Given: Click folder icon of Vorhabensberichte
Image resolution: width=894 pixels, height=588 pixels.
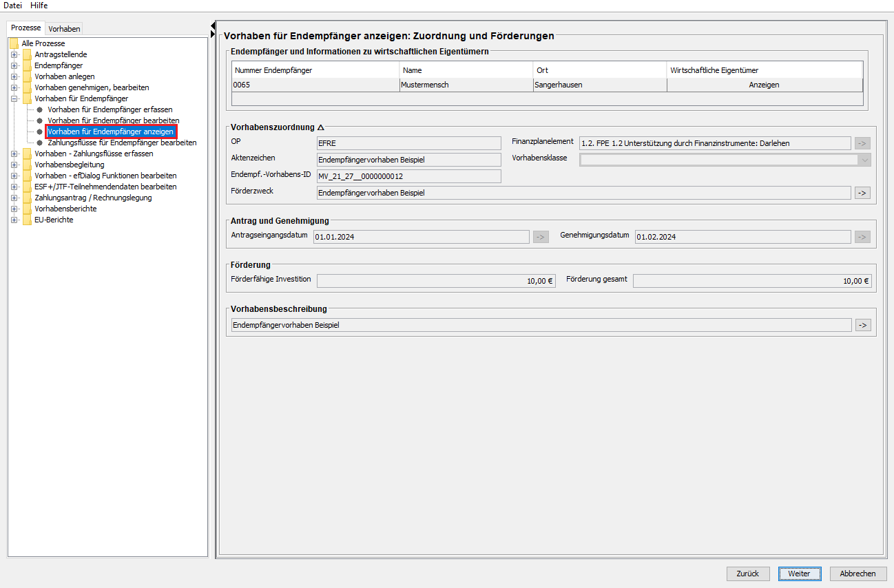Looking at the screenshot, I should click(27, 209).
